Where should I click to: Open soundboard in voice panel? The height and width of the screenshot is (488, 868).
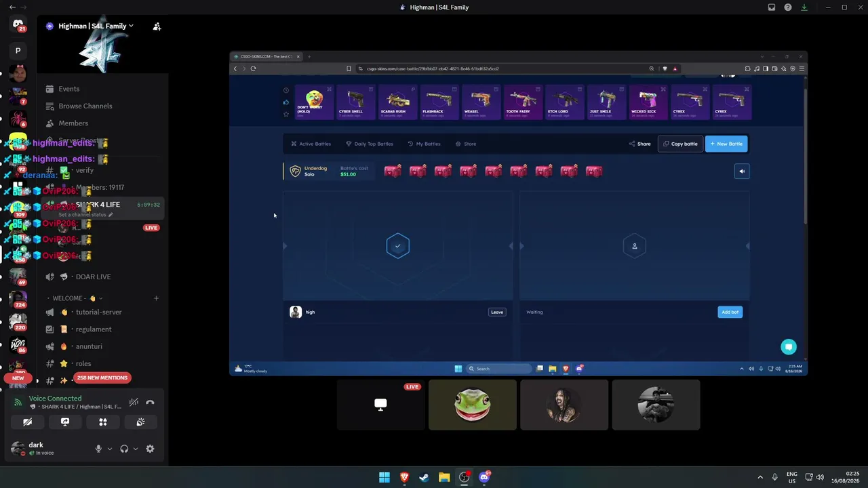point(140,422)
